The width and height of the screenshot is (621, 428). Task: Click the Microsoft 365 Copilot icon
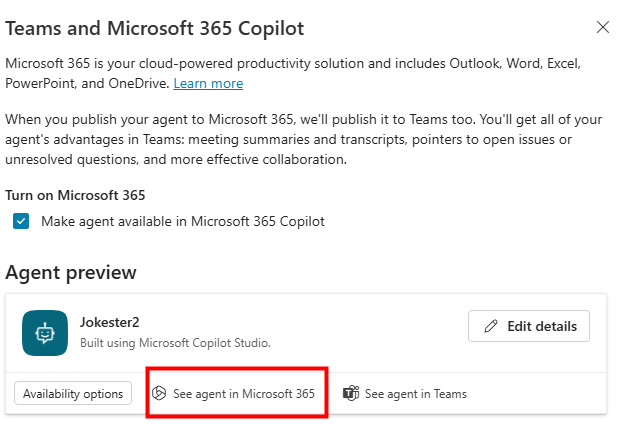(158, 394)
